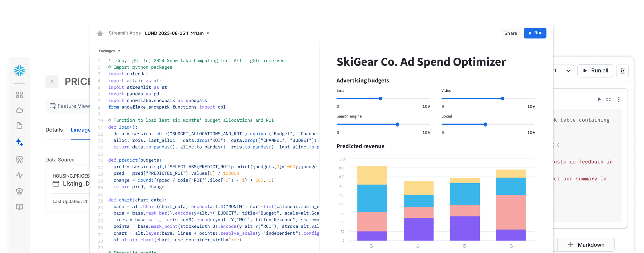Open the document icon in sidebar
The image size is (644, 253).
pos(19,125)
